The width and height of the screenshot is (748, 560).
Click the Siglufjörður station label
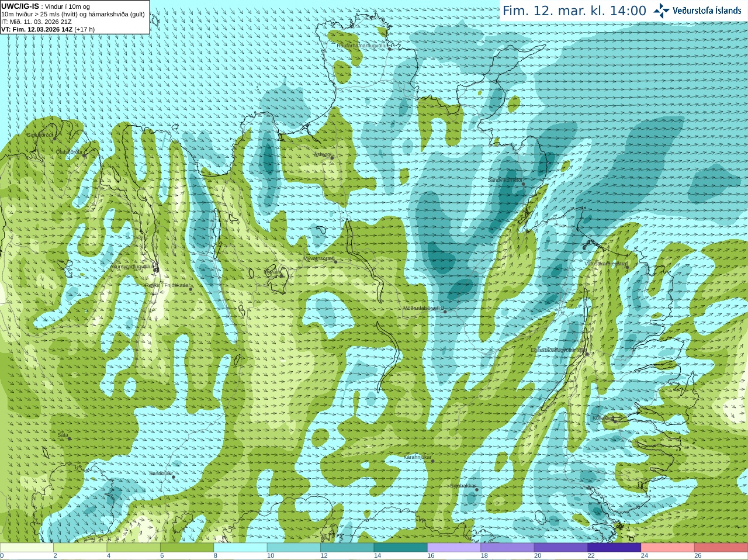(x=40, y=135)
